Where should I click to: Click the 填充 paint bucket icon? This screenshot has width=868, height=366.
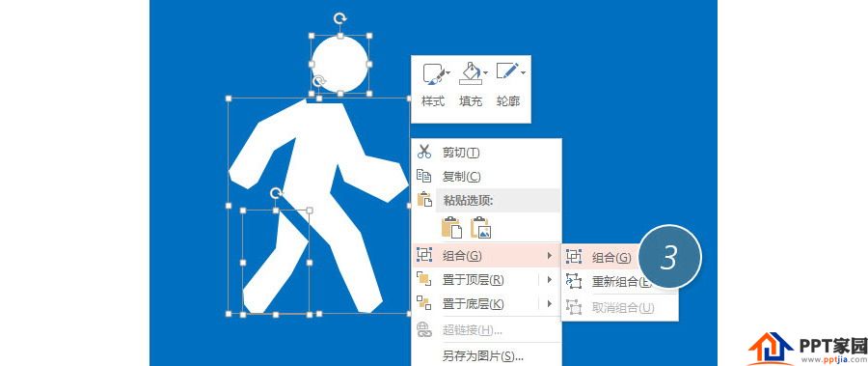pyautogui.click(x=470, y=73)
